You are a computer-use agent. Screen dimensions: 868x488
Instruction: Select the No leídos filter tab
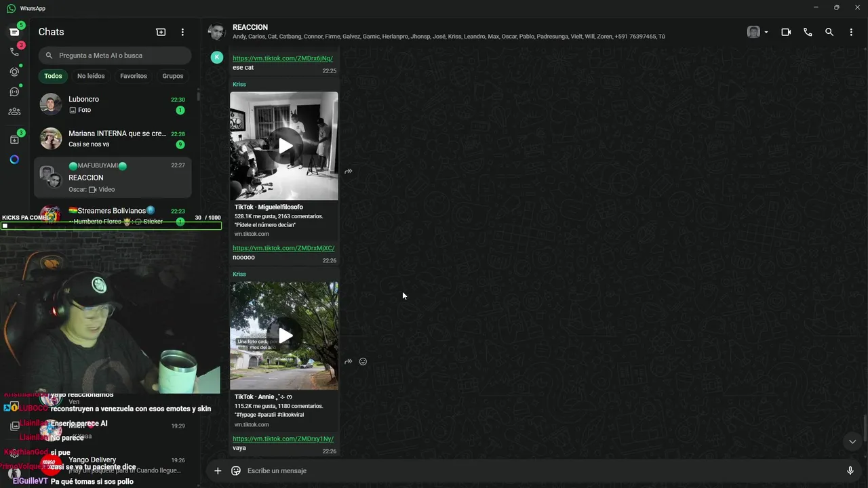click(91, 76)
